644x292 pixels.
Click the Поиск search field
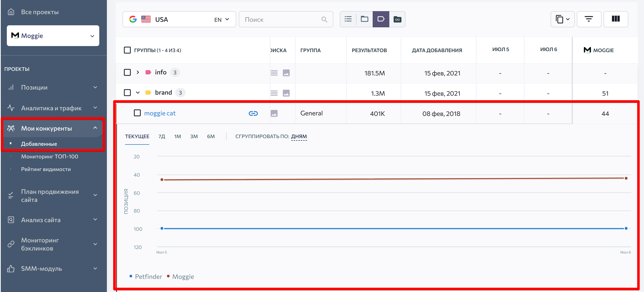286,19
